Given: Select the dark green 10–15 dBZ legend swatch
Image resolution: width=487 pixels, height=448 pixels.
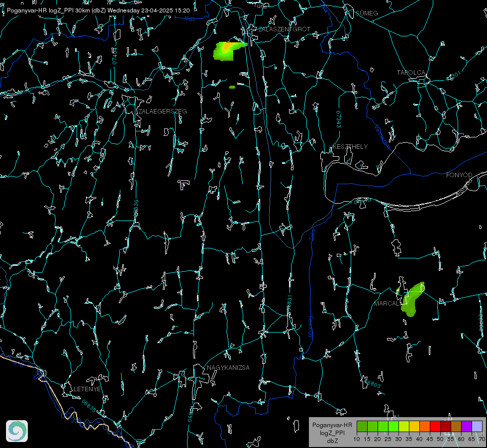Looking at the screenshot, I should click(x=362, y=426).
